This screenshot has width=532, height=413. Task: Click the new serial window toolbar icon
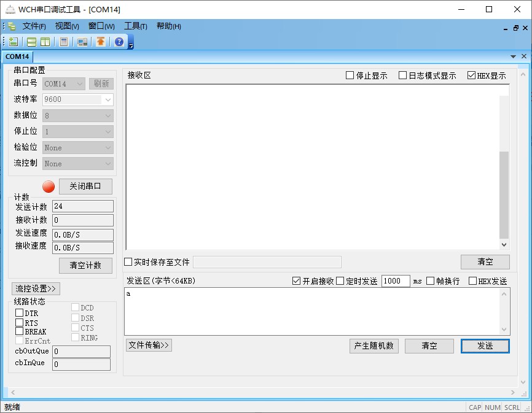tap(14, 42)
